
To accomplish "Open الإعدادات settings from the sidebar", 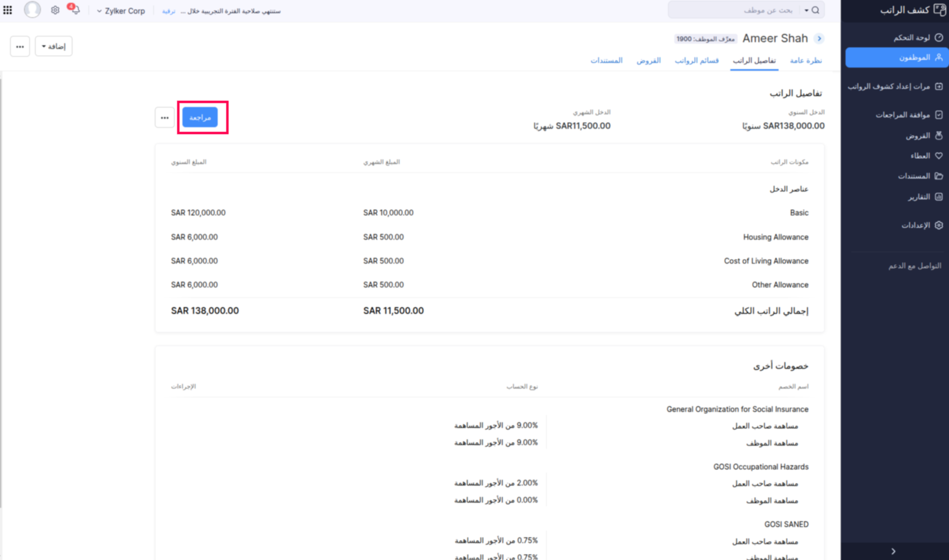I will (922, 225).
